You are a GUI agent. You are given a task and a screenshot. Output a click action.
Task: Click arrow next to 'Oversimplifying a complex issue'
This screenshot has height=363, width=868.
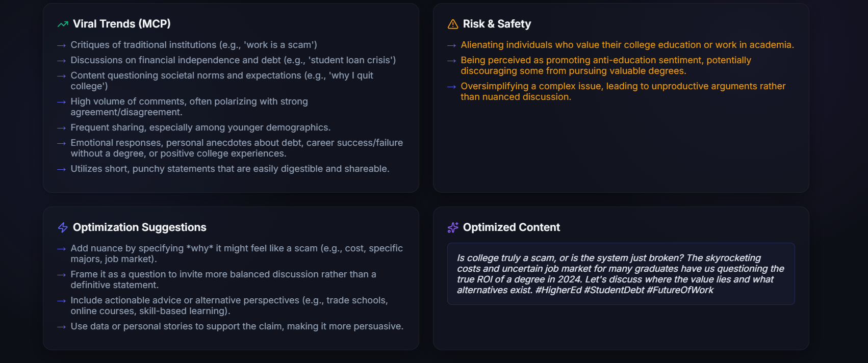tap(452, 87)
